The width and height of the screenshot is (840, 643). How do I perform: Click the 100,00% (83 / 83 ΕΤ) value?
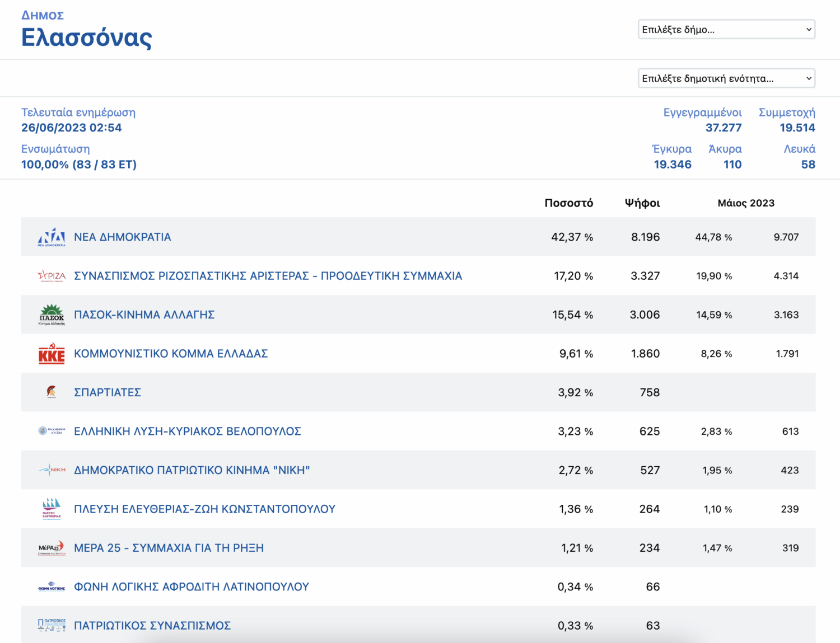[79, 165]
